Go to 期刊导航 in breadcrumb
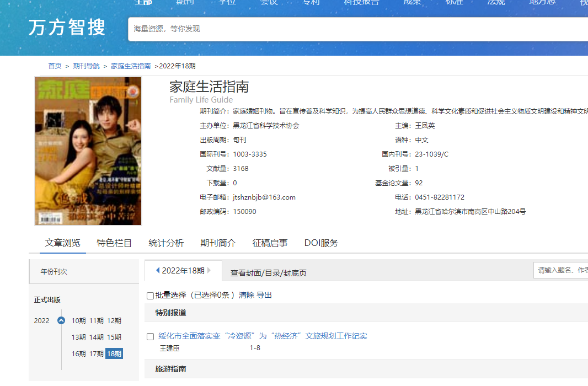The width and height of the screenshot is (588, 386). [x=87, y=66]
